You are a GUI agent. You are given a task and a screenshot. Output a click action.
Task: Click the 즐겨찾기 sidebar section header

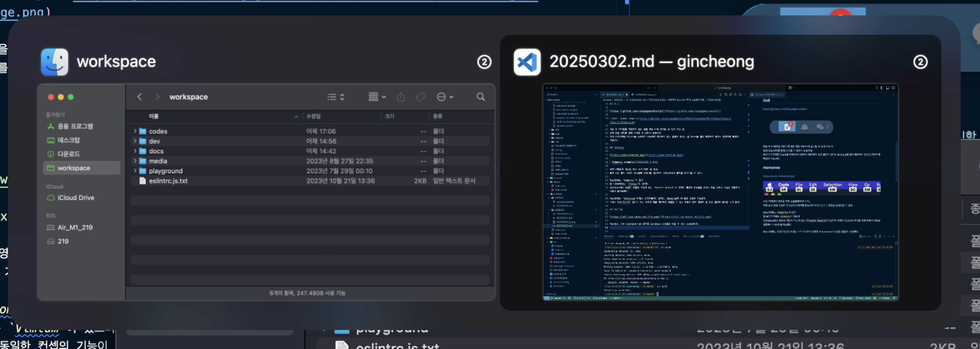point(55,115)
